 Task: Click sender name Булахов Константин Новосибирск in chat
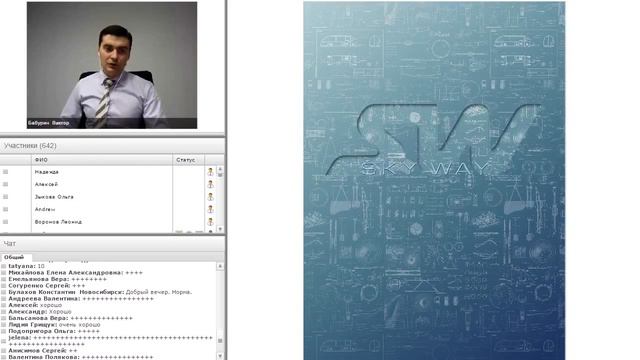pos(66,292)
